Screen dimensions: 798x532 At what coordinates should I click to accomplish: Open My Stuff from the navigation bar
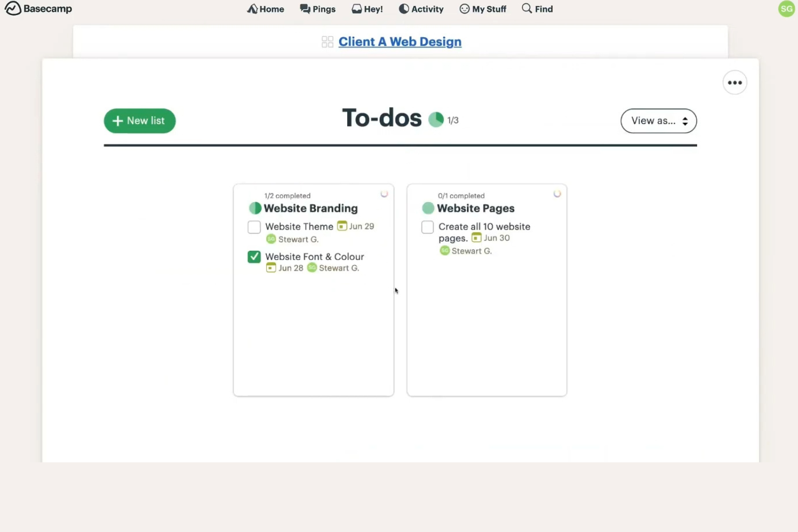click(483, 9)
